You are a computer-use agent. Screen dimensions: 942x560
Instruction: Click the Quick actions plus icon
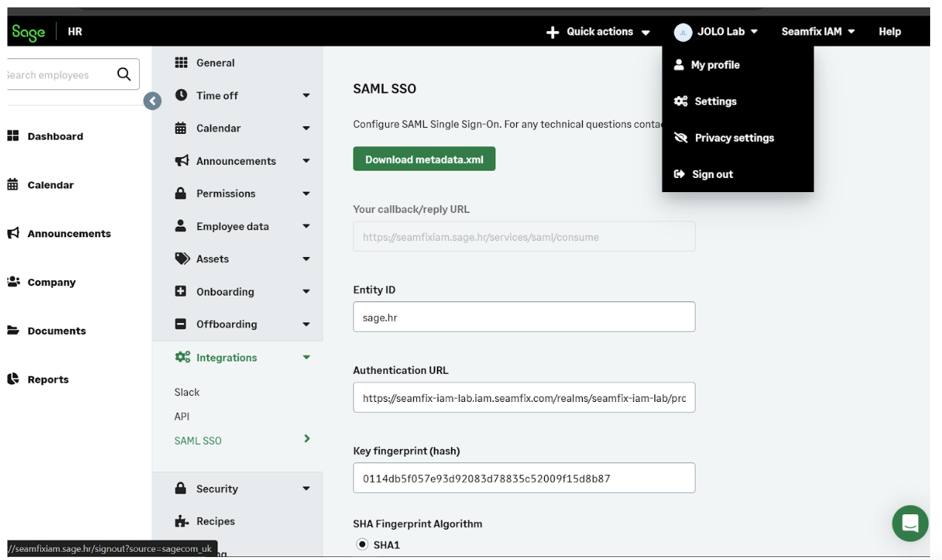click(x=552, y=32)
